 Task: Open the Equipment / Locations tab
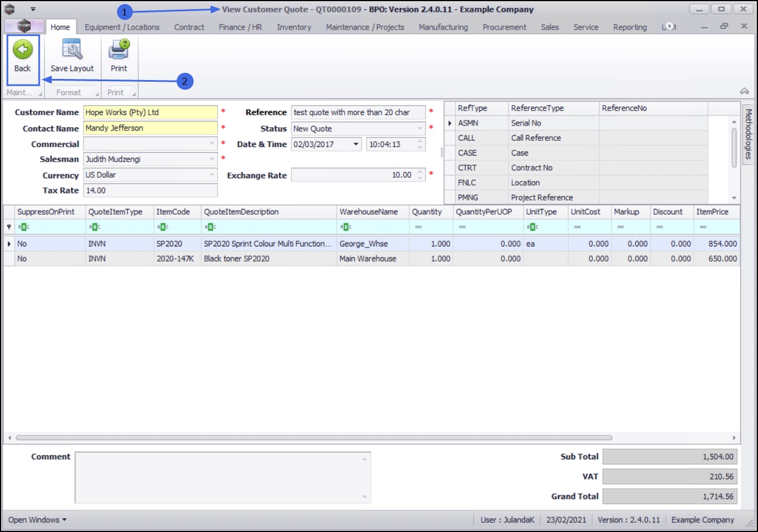point(122,27)
